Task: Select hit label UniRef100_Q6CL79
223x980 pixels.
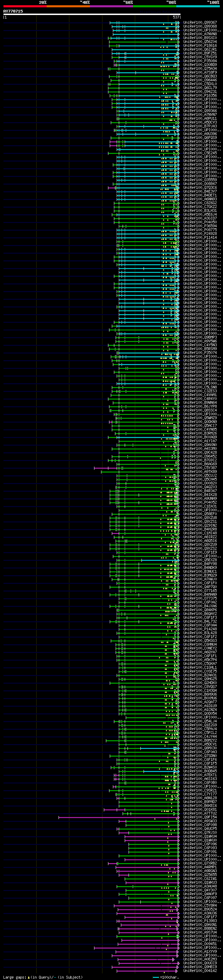Action: [200, 88]
